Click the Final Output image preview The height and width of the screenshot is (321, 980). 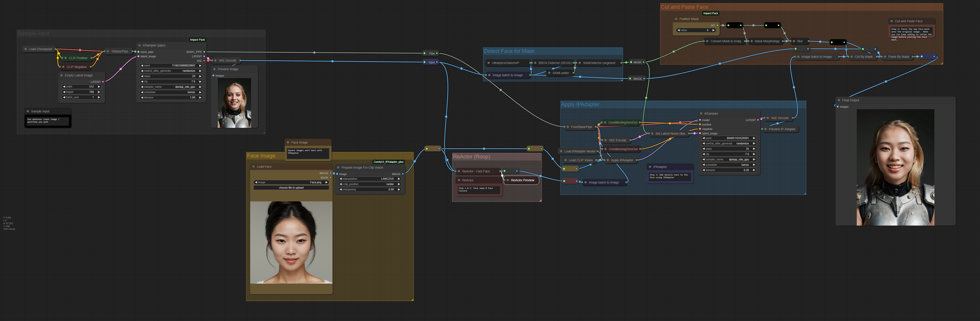click(895, 167)
